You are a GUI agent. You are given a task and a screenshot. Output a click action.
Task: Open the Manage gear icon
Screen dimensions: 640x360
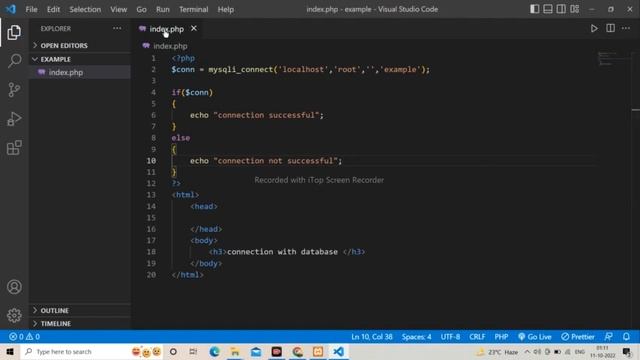point(14,315)
